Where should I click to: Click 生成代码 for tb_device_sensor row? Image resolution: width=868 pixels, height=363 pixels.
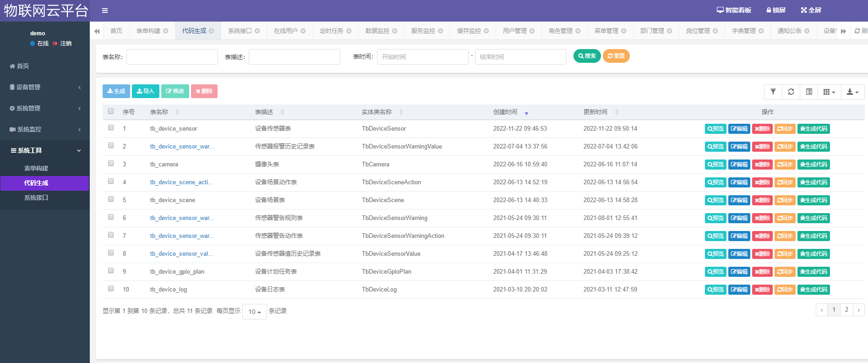(813, 129)
